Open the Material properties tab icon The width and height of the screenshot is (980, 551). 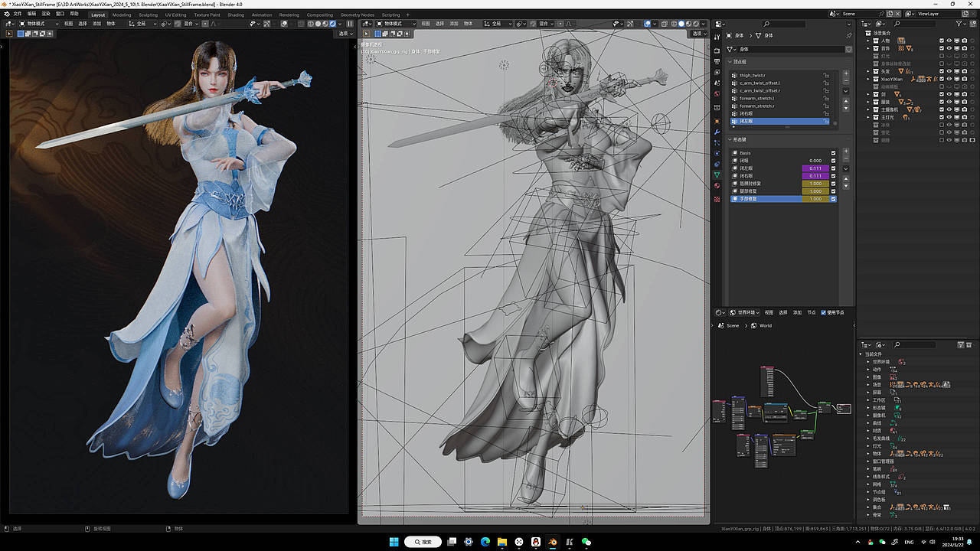coord(717,186)
